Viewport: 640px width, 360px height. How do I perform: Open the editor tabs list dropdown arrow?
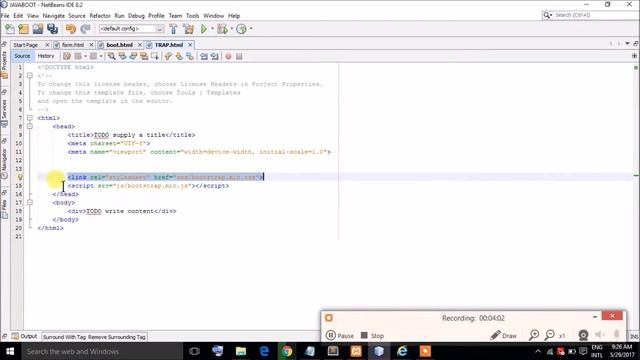tap(627, 44)
